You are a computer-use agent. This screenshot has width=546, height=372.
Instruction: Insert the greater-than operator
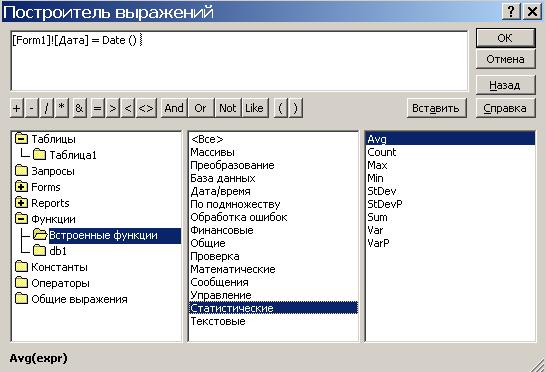[x=113, y=108]
